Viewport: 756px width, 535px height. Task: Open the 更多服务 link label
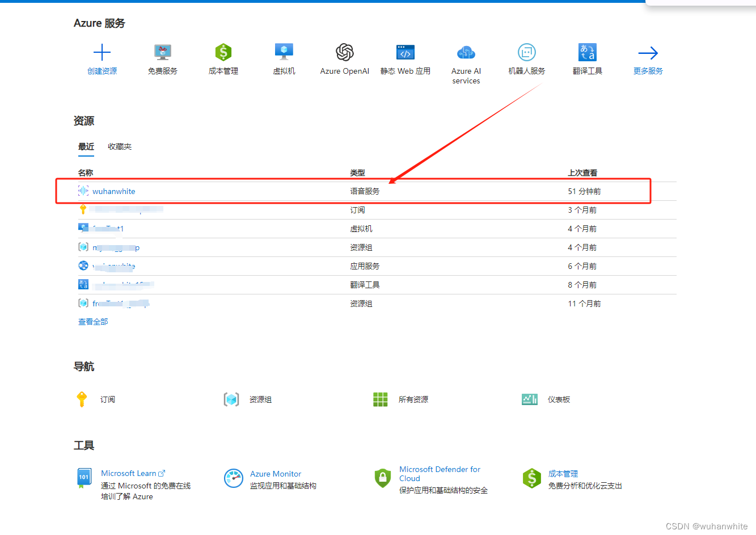pyautogui.click(x=648, y=71)
